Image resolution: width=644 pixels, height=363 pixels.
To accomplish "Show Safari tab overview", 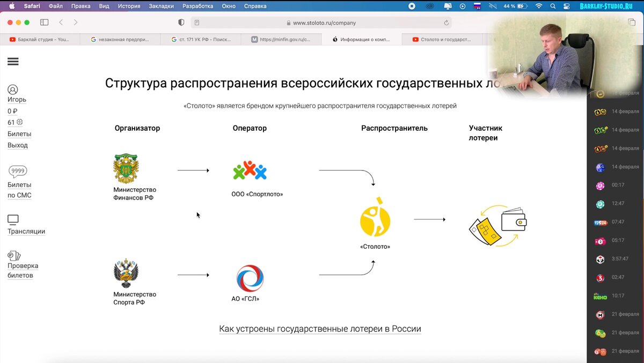I will (x=632, y=23).
